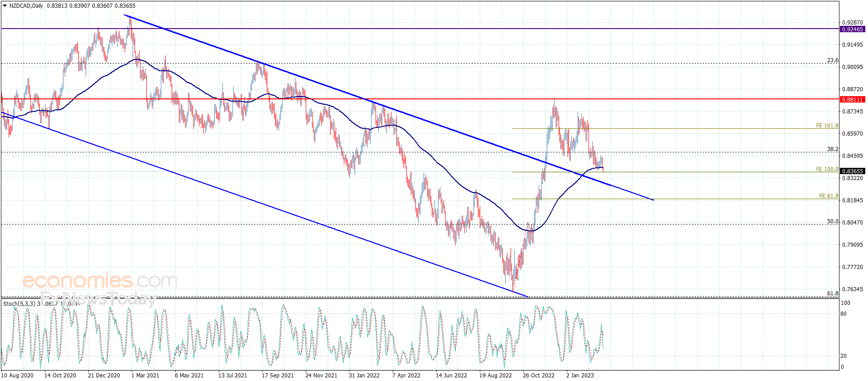Click the stochastic scale value 20
Viewport: 868px width, 381px height.
843,356
